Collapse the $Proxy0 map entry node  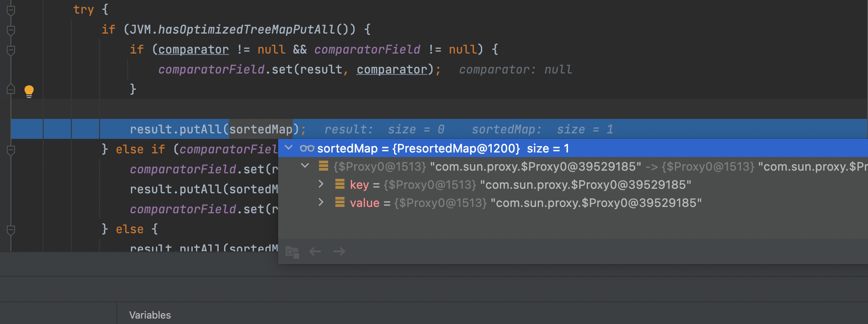305,166
